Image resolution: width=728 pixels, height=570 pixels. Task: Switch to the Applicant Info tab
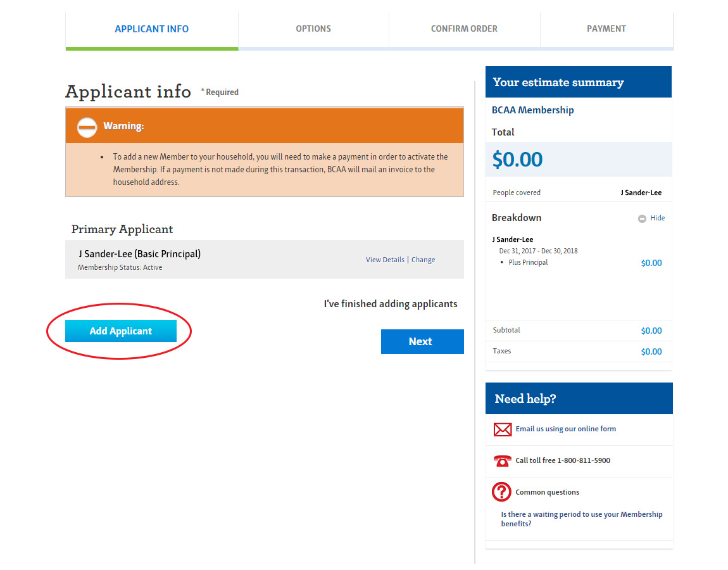[x=152, y=29]
